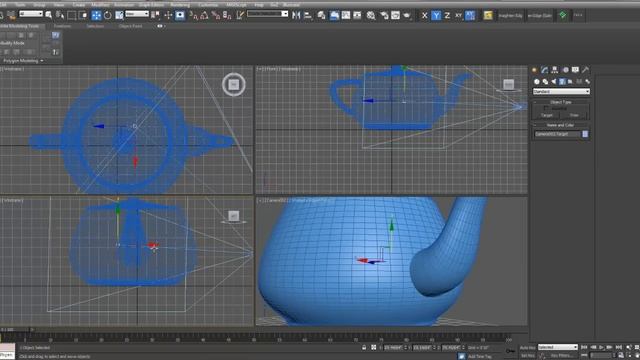Image resolution: width=640 pixels, height=360 pixels.
Task: Open the Schematic View icon
Action: (x=357, y=16)
